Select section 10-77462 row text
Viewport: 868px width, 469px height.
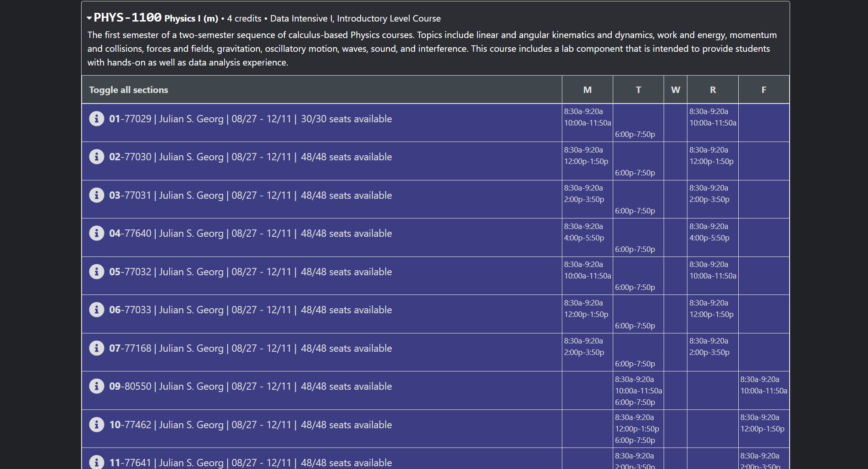[250, 425]
